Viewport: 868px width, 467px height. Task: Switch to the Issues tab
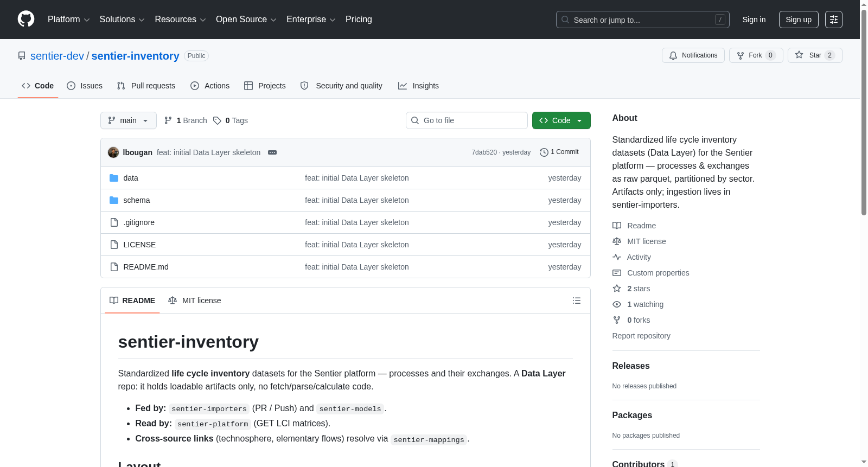coord(85,86)
